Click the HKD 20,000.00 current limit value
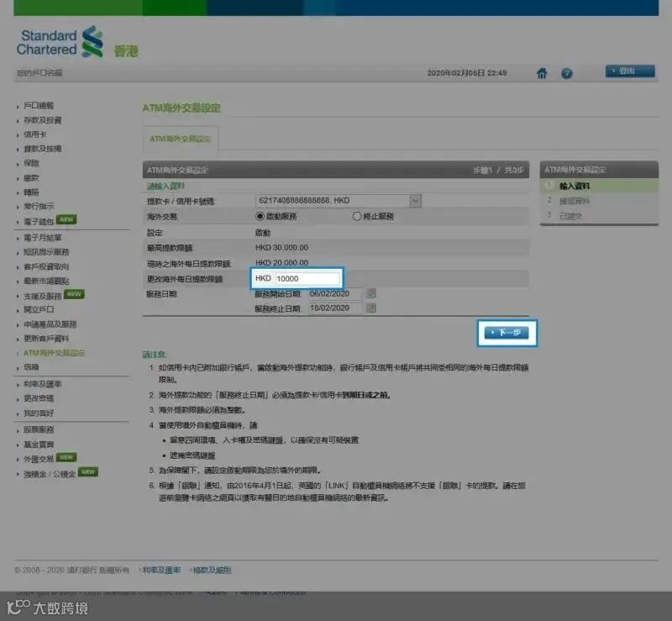 [281, 262]
